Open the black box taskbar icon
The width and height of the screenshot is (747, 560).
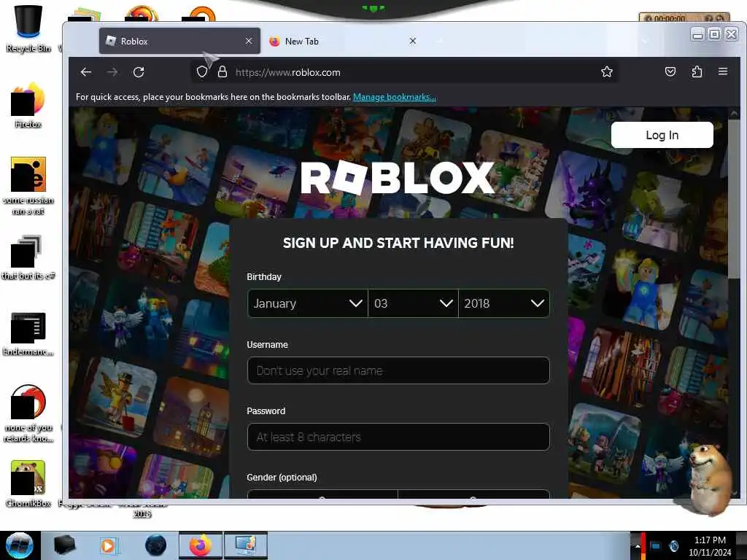64,545
